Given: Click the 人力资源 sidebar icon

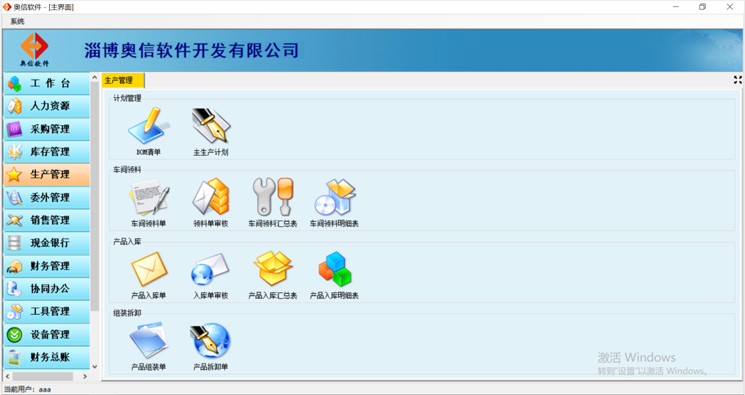Looking at the screenshot, I should [14, 106].
